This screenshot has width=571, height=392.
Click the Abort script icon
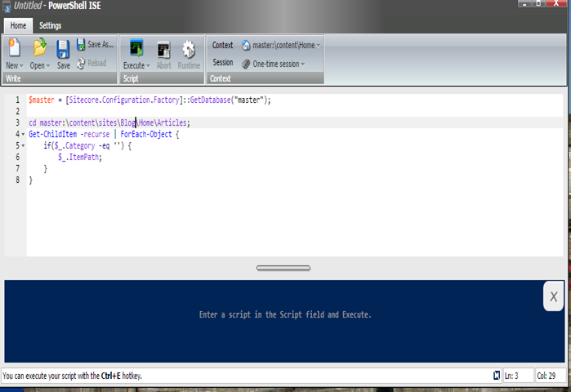pyautogui.click(x=163, y=50)
